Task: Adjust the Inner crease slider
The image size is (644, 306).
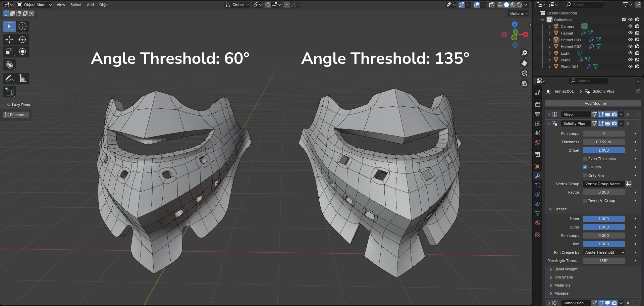Action: 604,219
